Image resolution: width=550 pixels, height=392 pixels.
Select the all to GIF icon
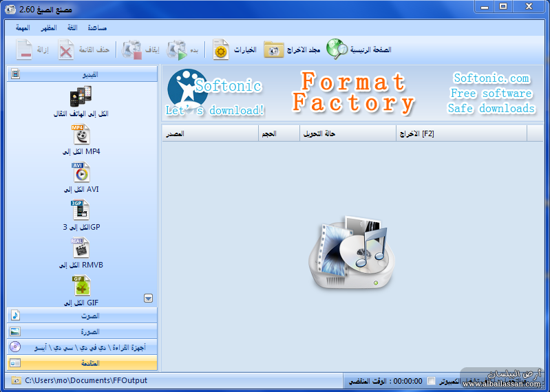(82, 285)
